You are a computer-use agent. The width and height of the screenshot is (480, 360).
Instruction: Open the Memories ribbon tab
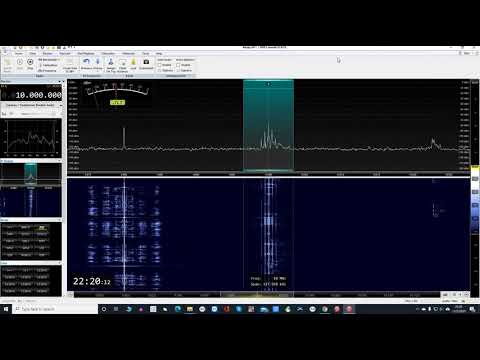point(128,53)
